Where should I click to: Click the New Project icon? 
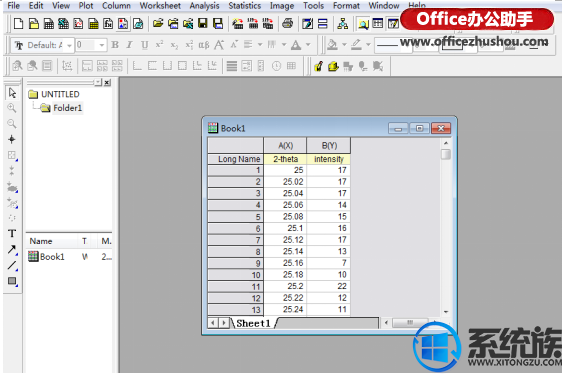pos(18,24)
